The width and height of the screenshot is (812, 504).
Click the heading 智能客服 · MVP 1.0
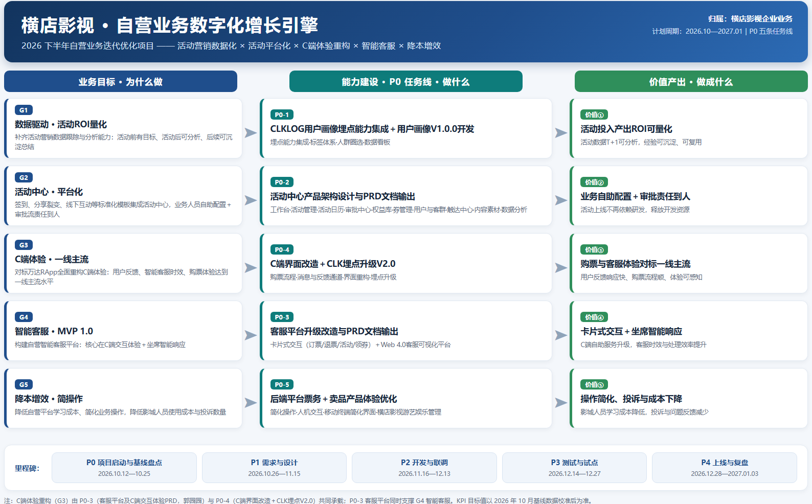point(54,331)
